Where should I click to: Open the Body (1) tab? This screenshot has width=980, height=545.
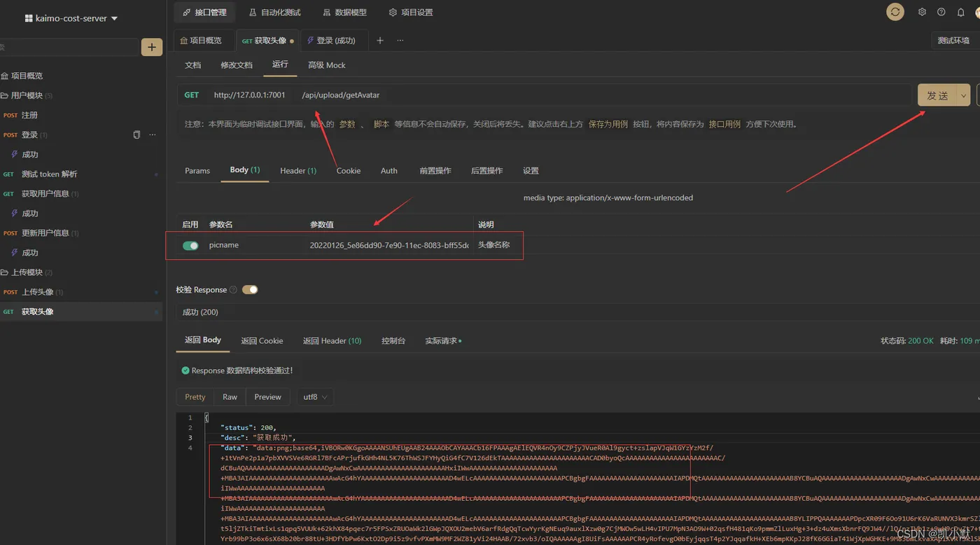[x=245, y=170]
